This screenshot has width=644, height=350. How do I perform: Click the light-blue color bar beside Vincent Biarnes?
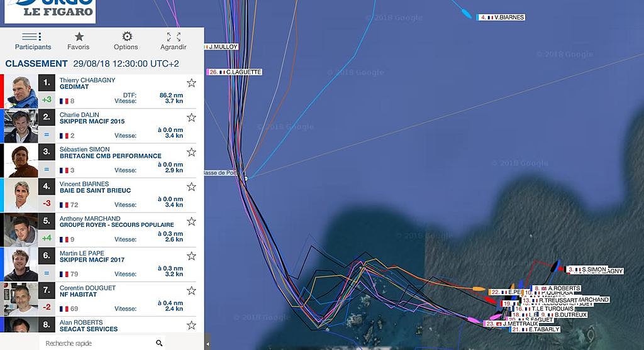[x=2, y=195]
